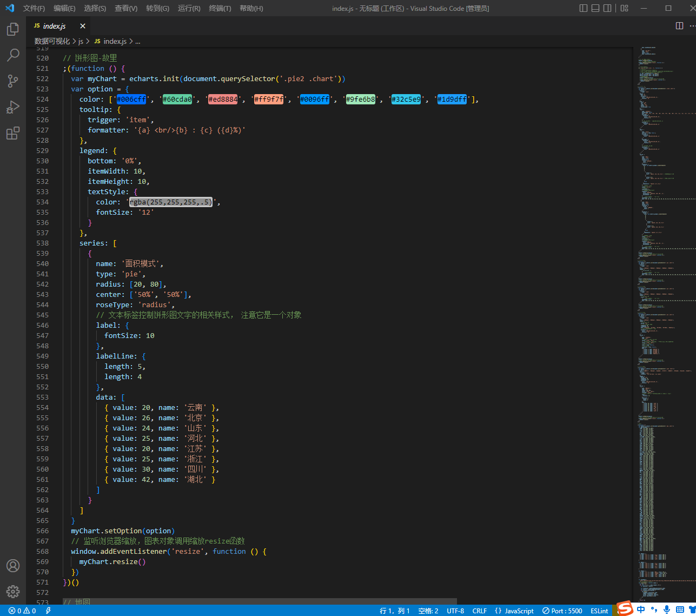
Task: Toggle the primary side bar visibility
Action: (584, 8)
